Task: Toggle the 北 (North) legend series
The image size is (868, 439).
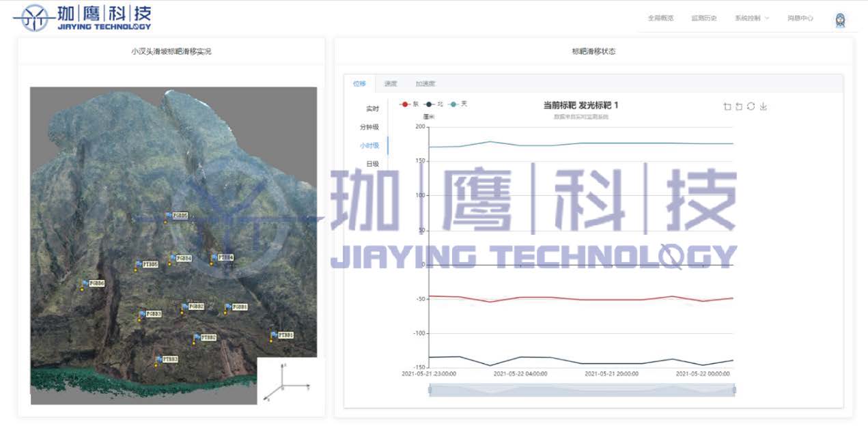Action: [x=434, y=104]
